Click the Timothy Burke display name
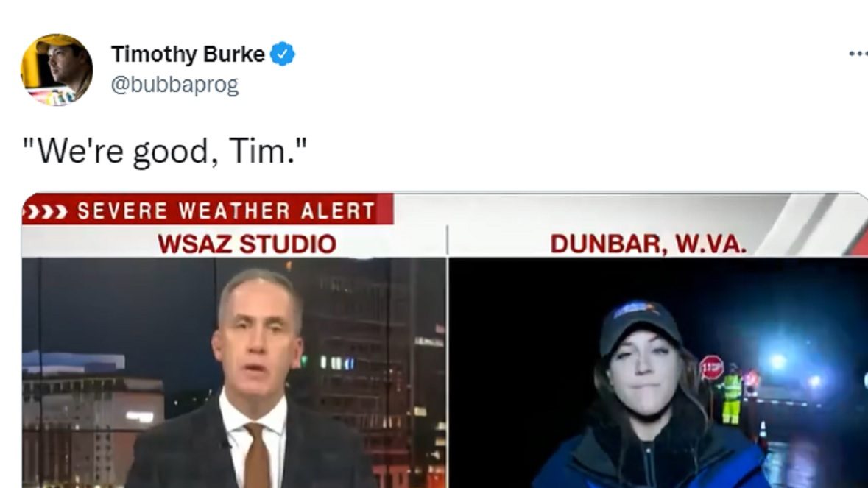Viewport: 868px width, 488px height. [x=188, y=54]
